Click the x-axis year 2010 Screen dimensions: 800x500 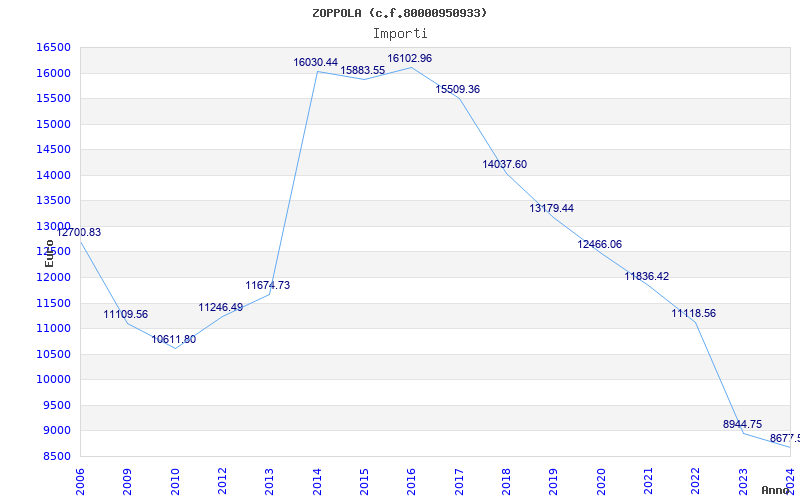pos(175,482)
